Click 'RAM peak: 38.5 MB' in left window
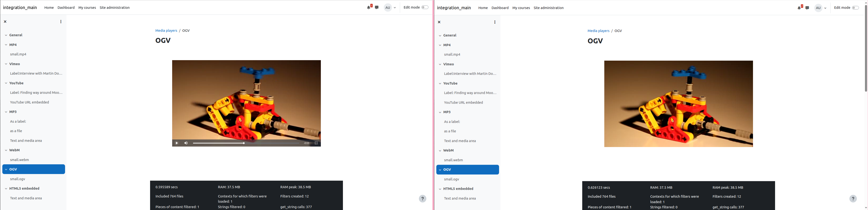 pyautogui.click(x=296, y=187)
